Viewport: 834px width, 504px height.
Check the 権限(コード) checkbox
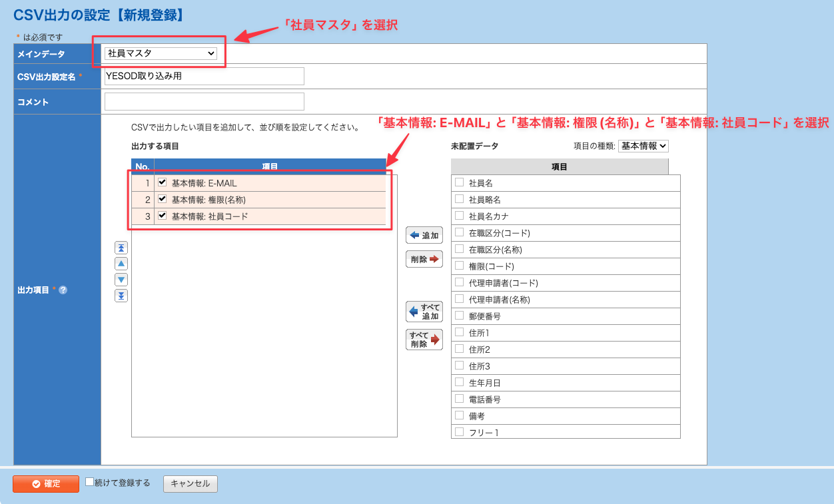(459, 265)
